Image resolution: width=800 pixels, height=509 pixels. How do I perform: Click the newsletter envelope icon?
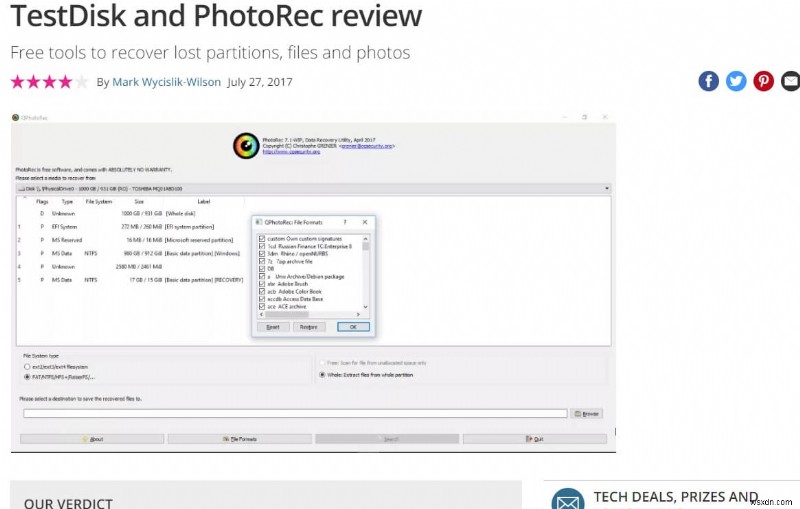click(568, 500)
